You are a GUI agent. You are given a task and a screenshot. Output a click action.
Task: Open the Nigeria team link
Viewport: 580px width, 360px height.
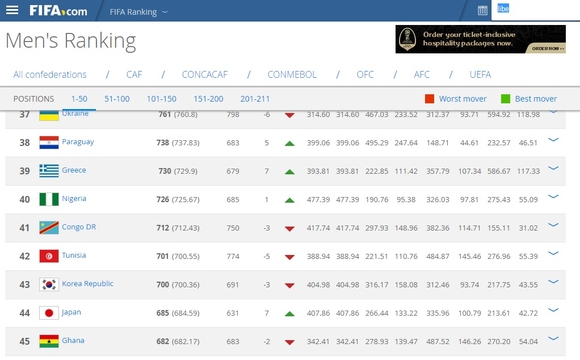click(74, 198)
